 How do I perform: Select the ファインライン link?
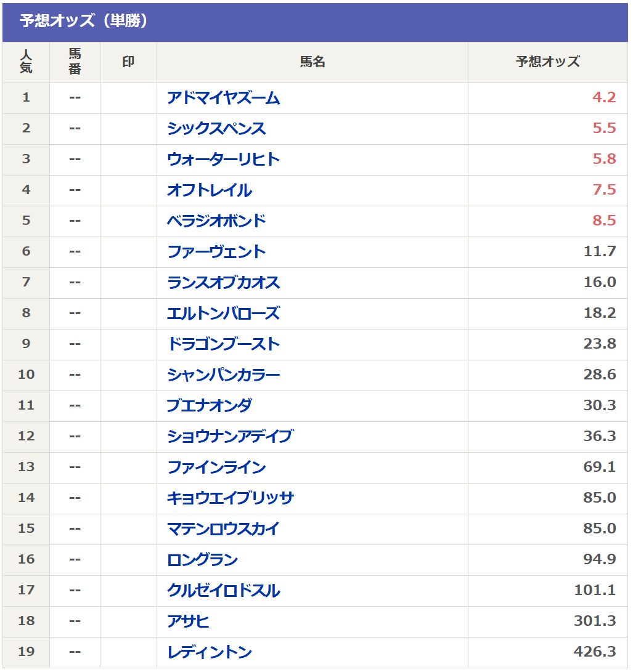[x=216, y=468]
